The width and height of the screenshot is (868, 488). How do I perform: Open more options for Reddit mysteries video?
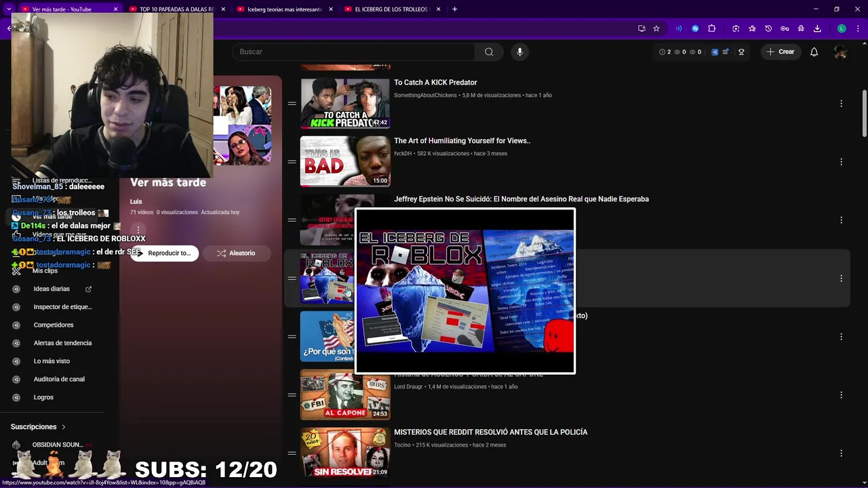pos(841,453)
